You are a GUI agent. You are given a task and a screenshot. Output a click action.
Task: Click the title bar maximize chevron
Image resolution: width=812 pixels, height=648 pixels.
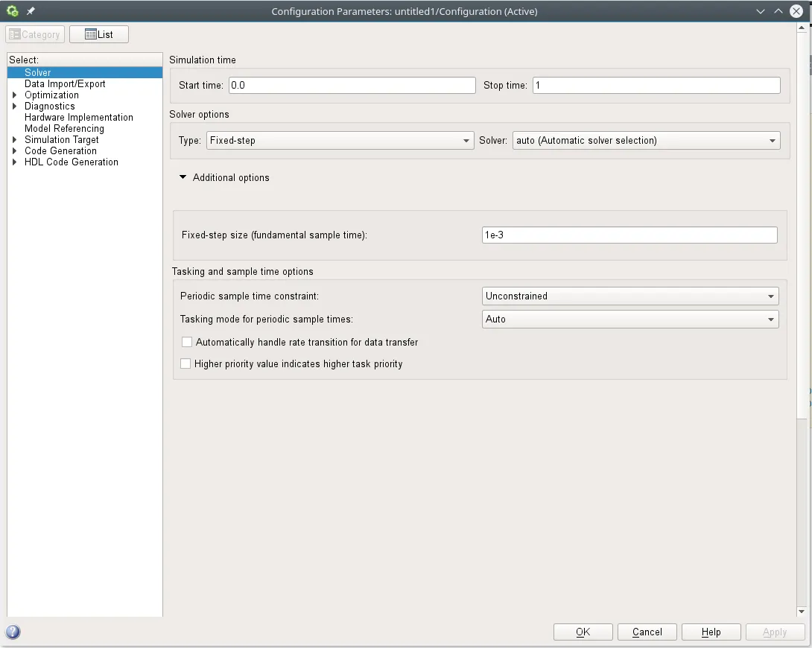pyautogui.click(x=778, y=11)
